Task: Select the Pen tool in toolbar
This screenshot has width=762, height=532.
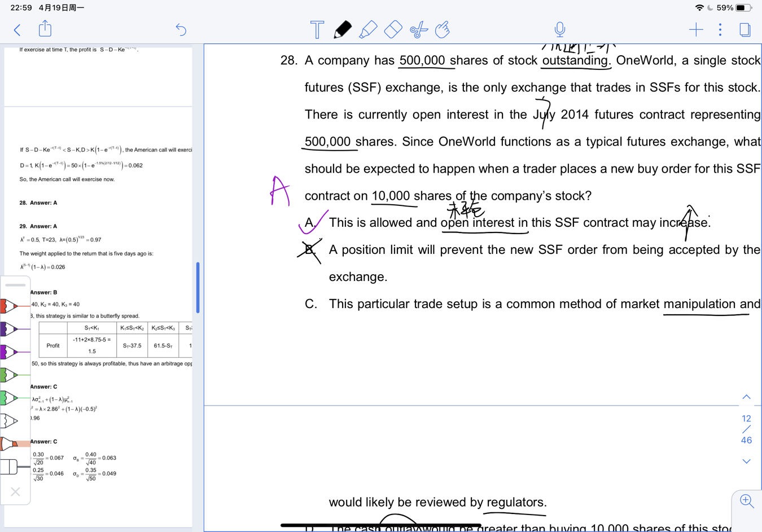Action: click(342, 29)
